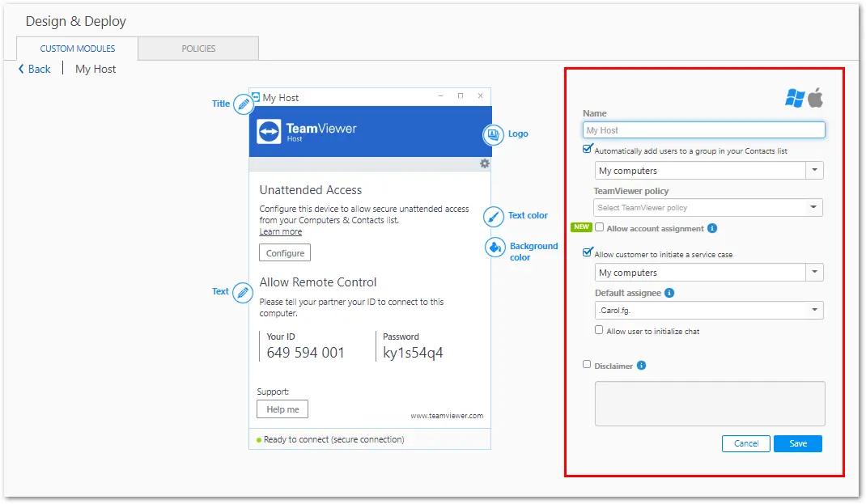Click TeamViewer icon in preview title bar

click(x=256, y=97)
